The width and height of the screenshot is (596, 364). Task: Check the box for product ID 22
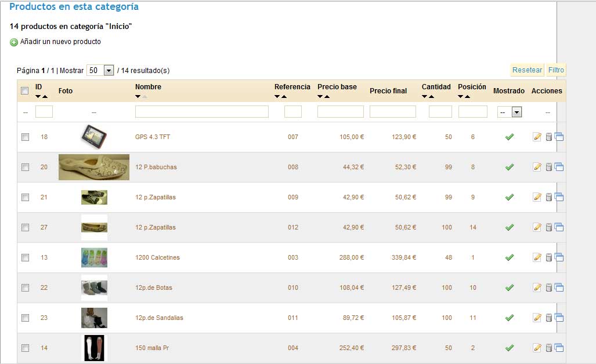click(25, 287)
